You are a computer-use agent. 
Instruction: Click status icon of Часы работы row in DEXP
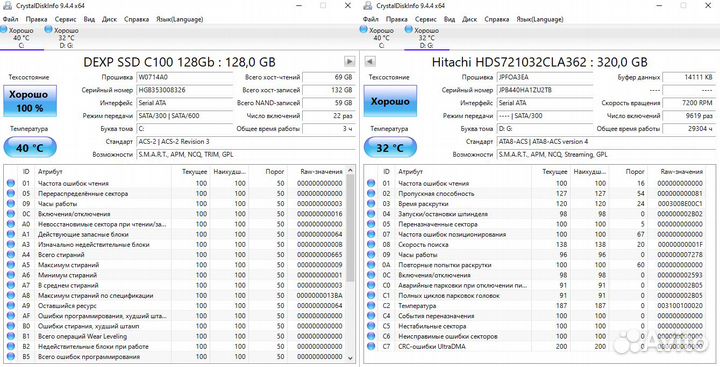click(x=11, y=203)
